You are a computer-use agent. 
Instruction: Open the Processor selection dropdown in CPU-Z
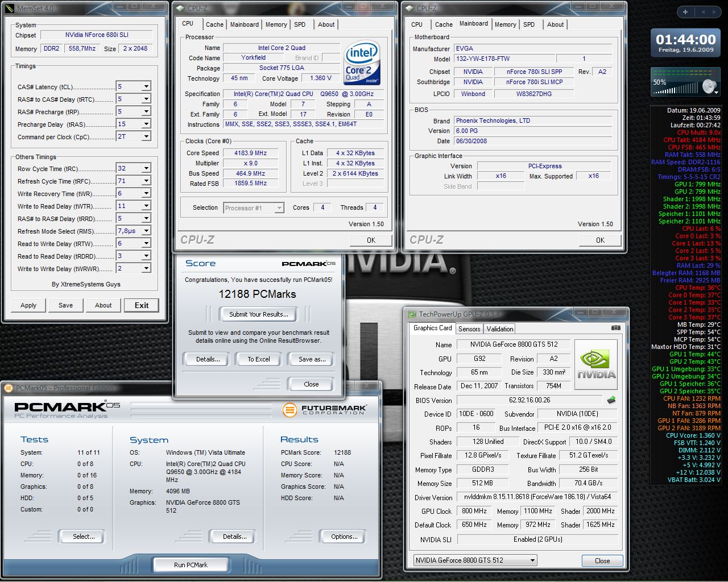(279, 208)
